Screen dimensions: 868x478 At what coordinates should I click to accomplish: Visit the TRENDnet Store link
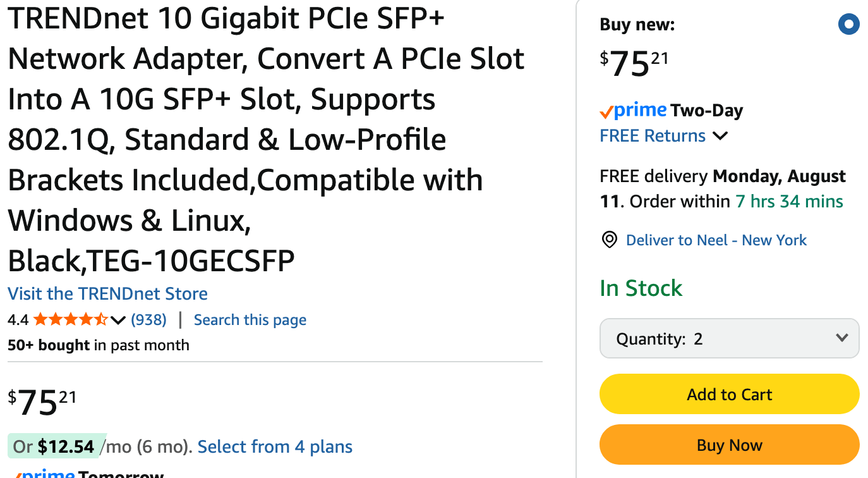[x=107, y=294]
